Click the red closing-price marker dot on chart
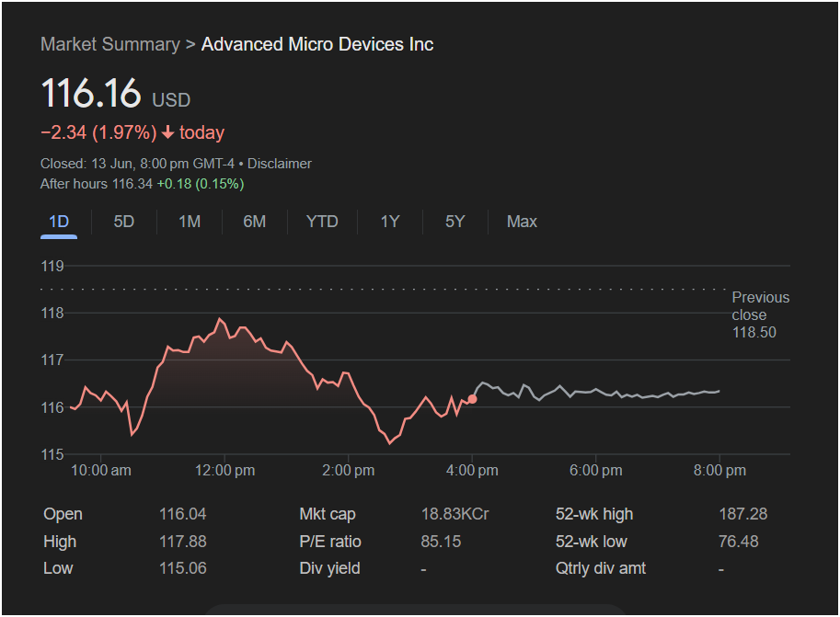Image resolution: width=840 pixels, height=617 pixels. coord(472,399)
